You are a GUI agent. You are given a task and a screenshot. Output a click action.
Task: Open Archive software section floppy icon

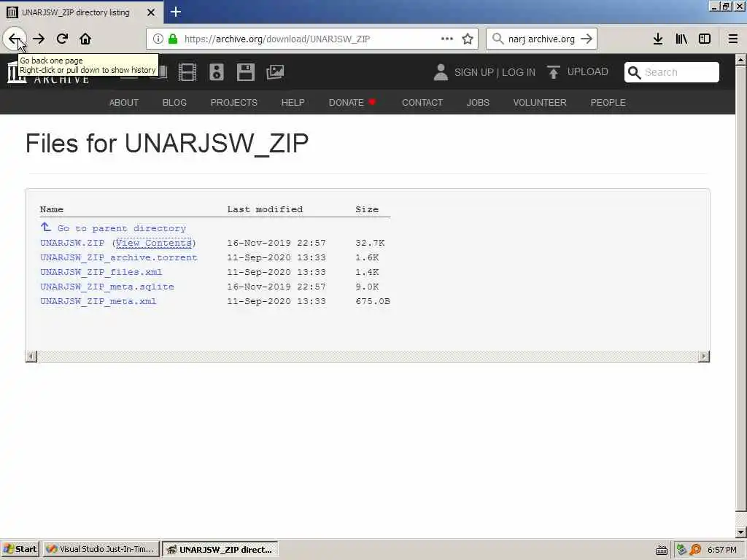click(246, 72)
